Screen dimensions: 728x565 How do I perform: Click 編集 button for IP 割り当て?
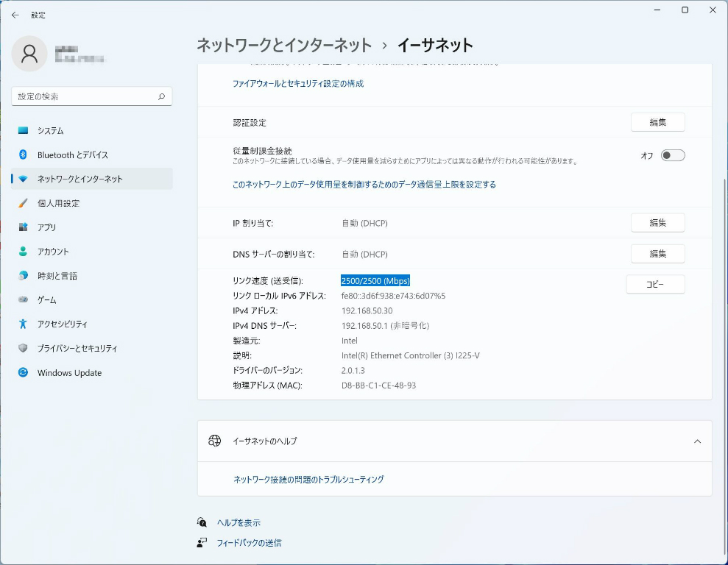click(x=657, y=223)
